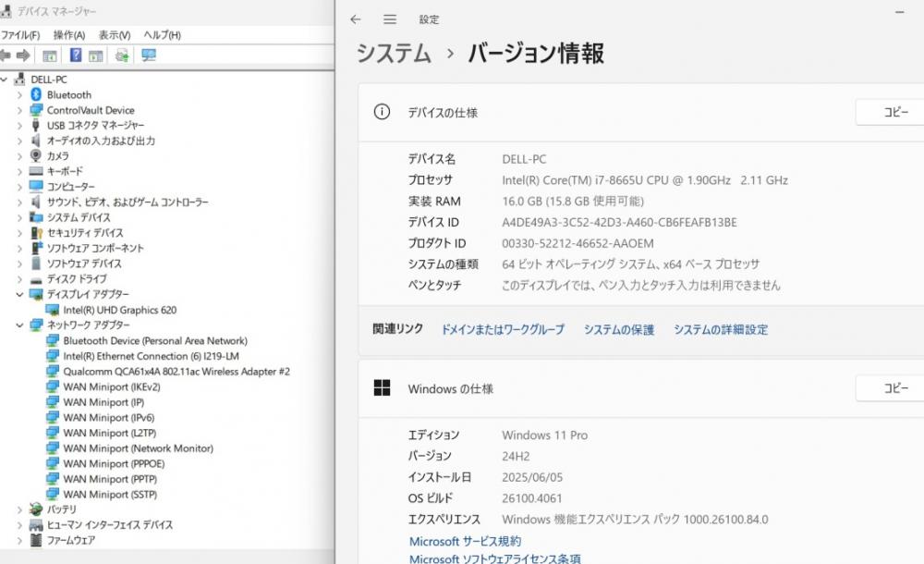The width and height of the screenshot is (924, 564).
Task: Click the Qualcomm QCA61x4A Wireless Adapter icon
Action: (x=53, y=371)
